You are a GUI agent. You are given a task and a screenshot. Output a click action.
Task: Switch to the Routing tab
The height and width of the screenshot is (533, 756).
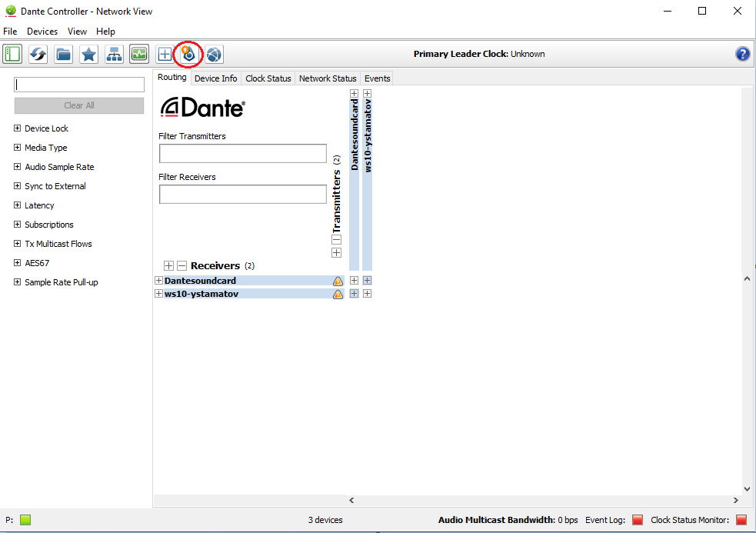click(172, 77)
